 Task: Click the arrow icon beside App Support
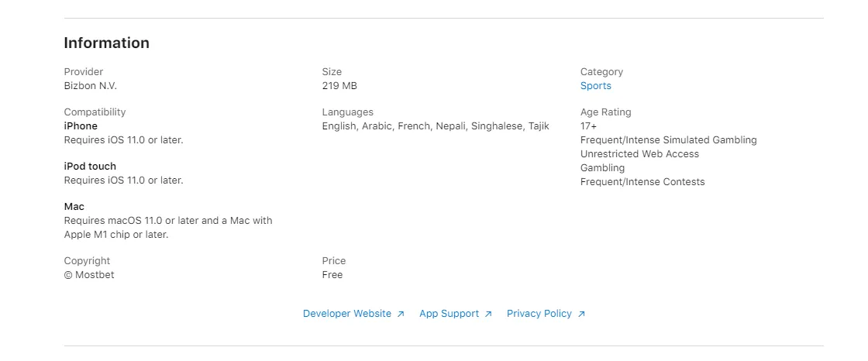click(x=488, y=315)
